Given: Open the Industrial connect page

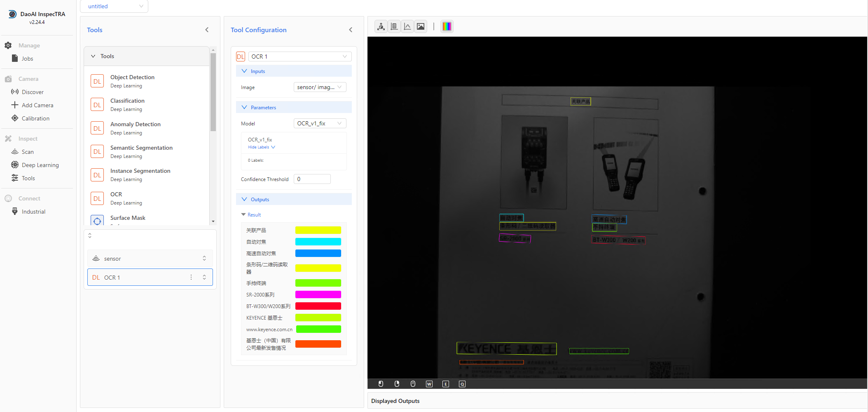Looking at the screenshot, I should (x=33, y=212).
